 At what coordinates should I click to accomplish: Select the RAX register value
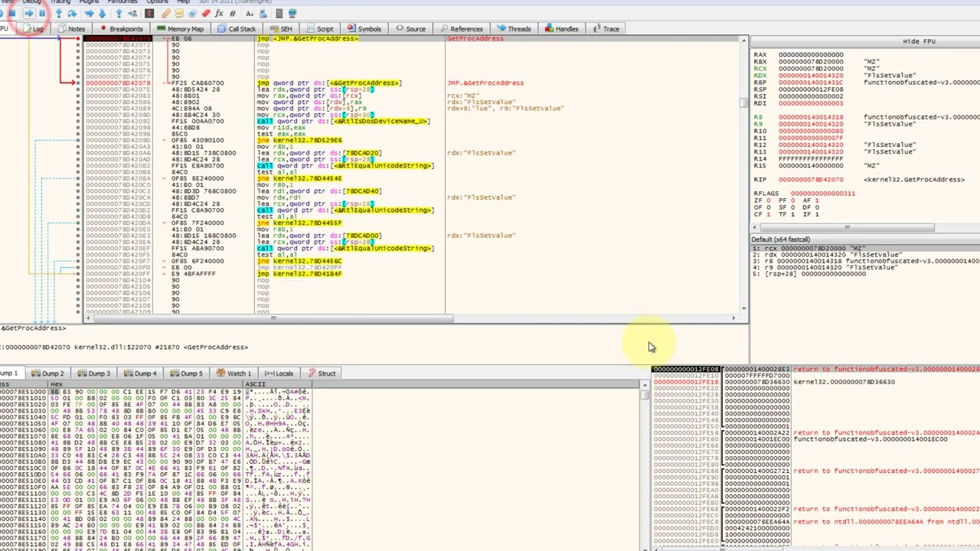click(x=811, y=55)
